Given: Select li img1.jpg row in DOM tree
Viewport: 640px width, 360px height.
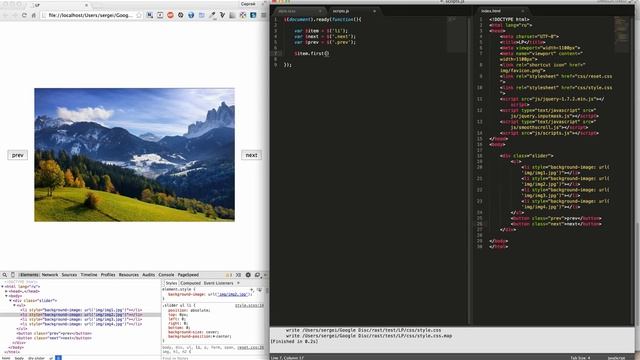Looking at the screenshot, I should (81, 310).
